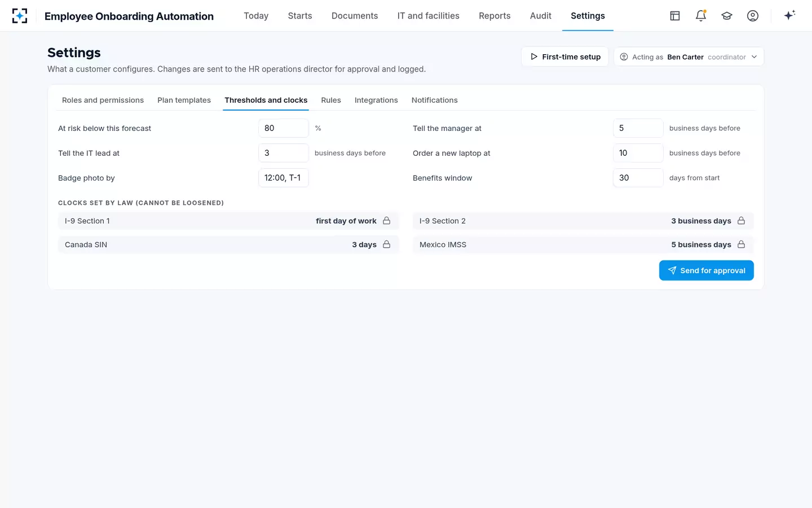Open the Rules tab
Viewport: 812px width, 508px height.
[331, 100]
